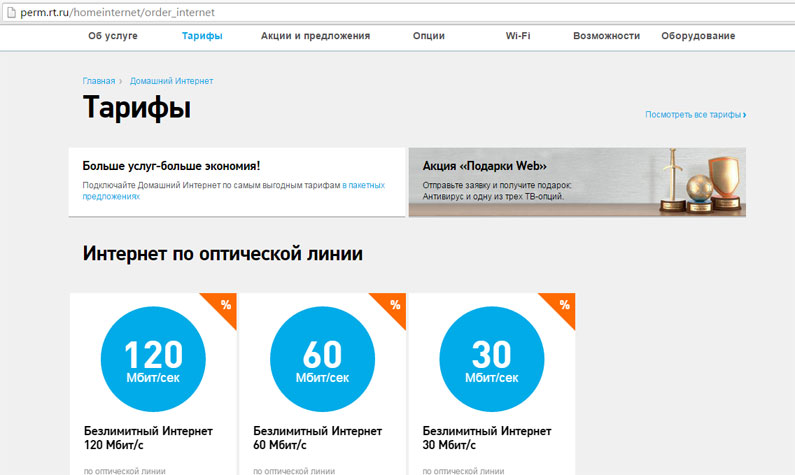Viewport: 795px width, 475px height.
Task: Open the Возможности menu item
Action: pos(606,36)
